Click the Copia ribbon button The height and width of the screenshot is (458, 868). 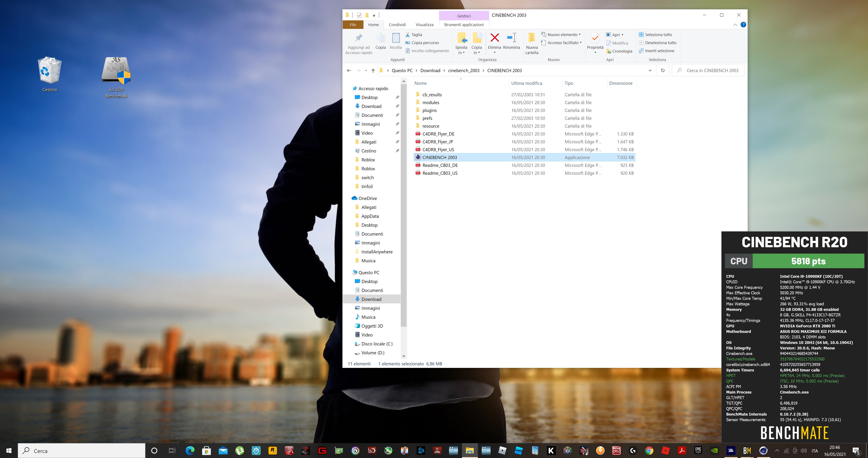[380, 41]
